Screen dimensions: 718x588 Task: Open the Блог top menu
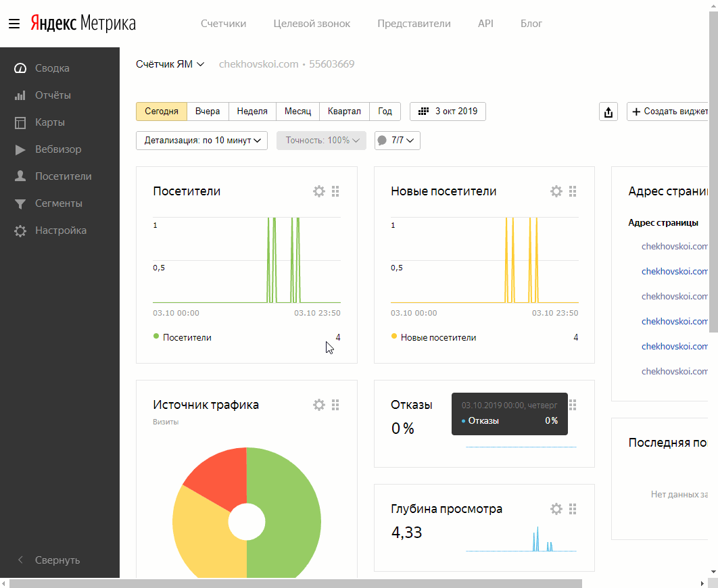coord(531,24)
